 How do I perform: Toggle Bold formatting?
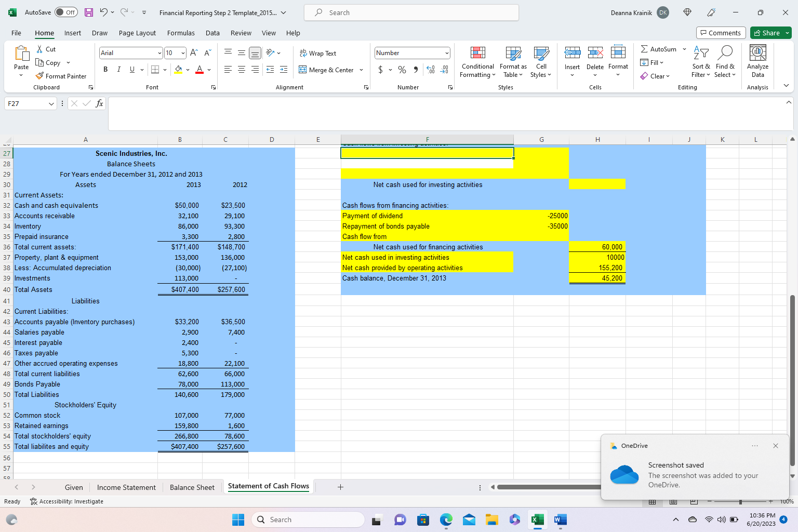coord(105,70)
